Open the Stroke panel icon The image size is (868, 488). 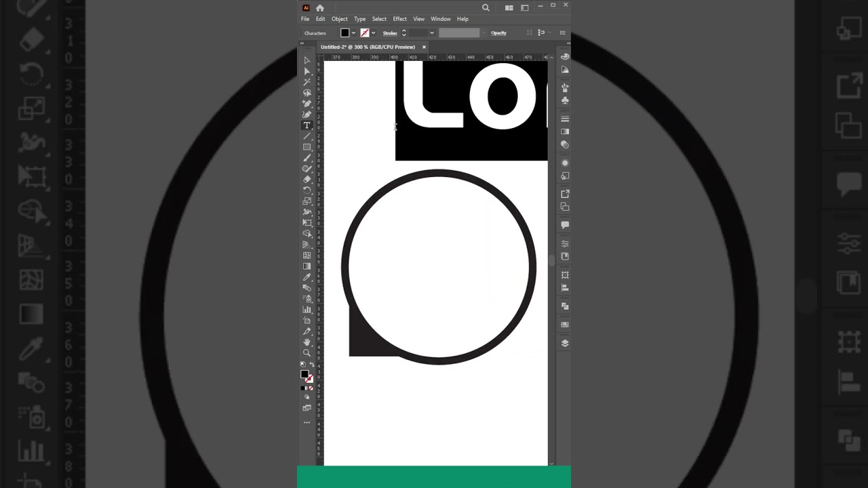(565, 119)
